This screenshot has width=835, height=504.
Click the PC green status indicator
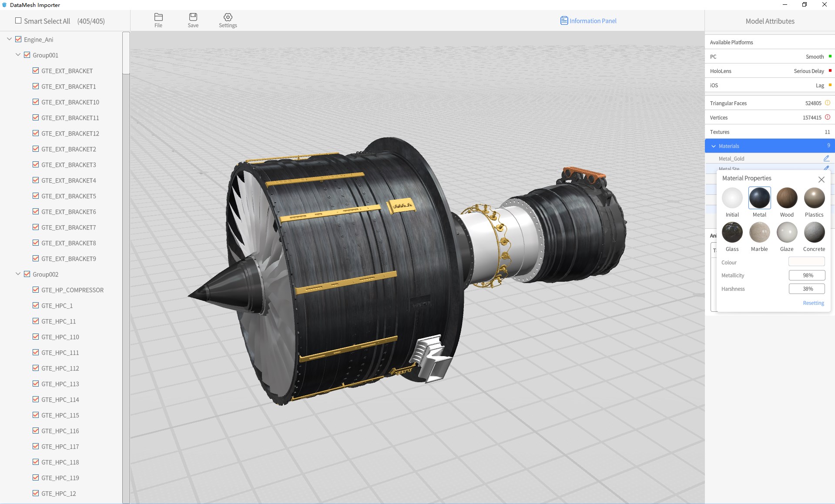[830, 56]
